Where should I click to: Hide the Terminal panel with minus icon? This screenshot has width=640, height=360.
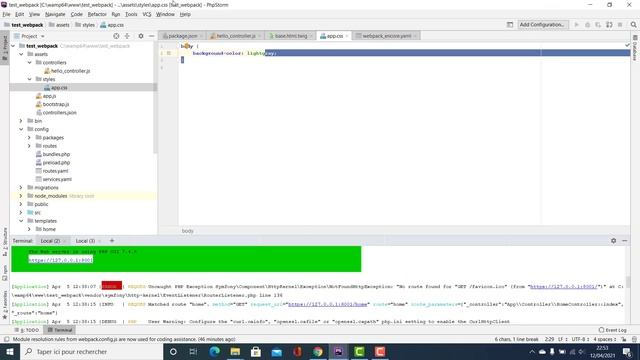coord(624,241)
